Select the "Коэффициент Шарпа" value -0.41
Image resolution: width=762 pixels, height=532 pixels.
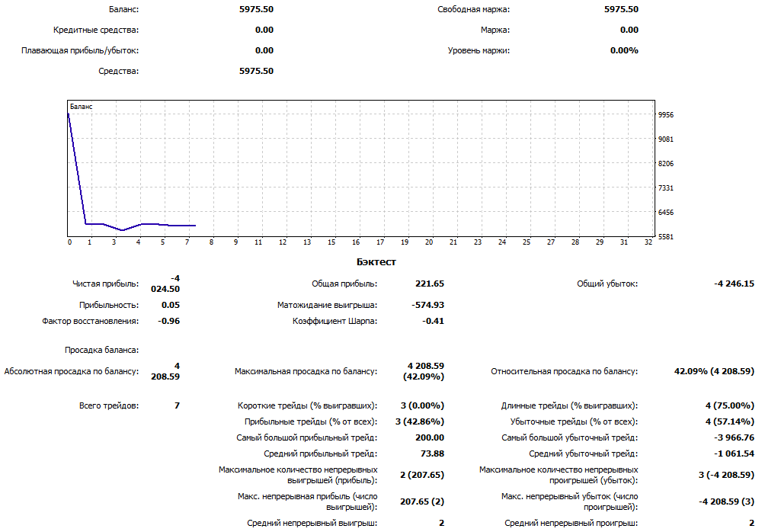pos(432,321)
